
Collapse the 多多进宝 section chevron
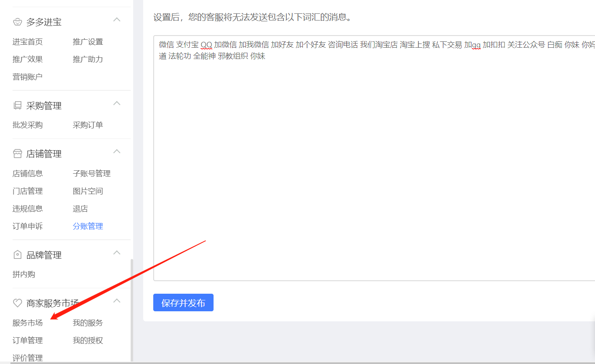117,20
